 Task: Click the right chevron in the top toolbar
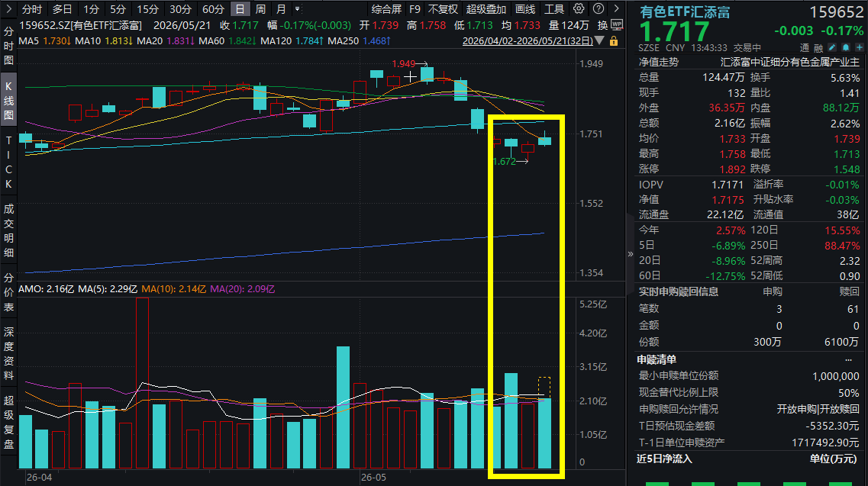616,8
